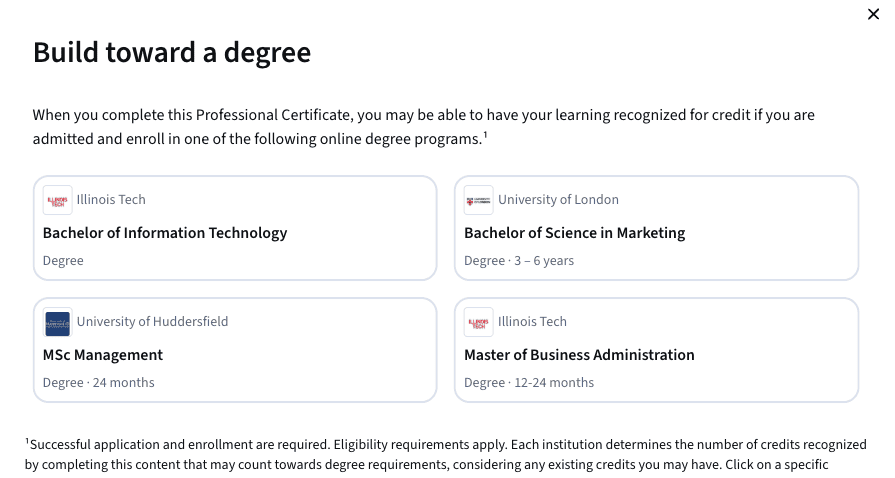Click Illinois Tech name above Bachelor of Information Technology
The image size is (895, 478).
click(111, 200)
